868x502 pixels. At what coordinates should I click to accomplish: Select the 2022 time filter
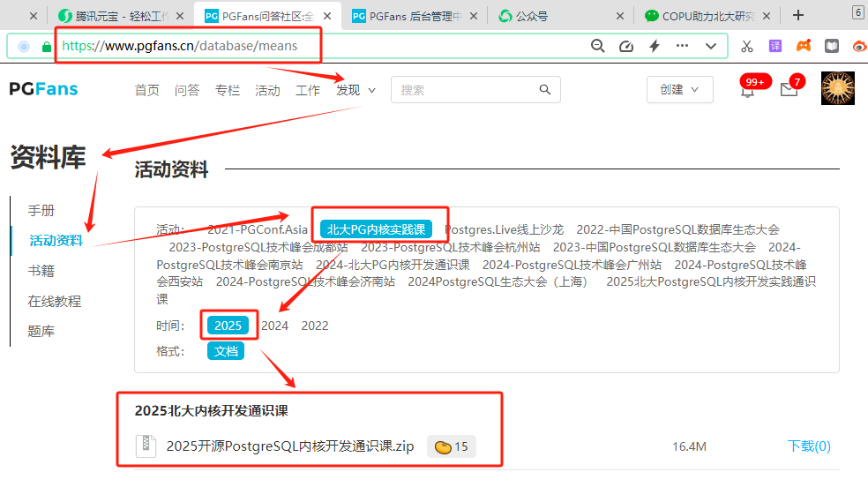tap(315, 326)
